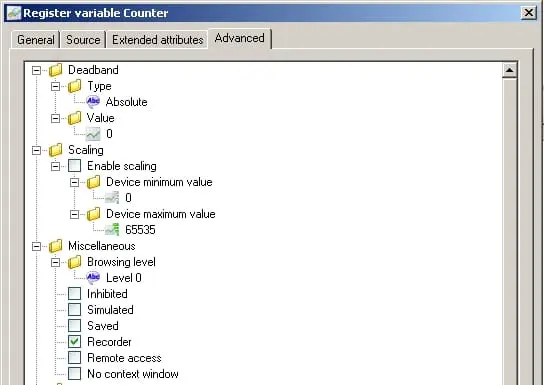Viewport: 544px width, 385px height.
Task: Switch to the General tab
Action: click(x=36, y=40)
